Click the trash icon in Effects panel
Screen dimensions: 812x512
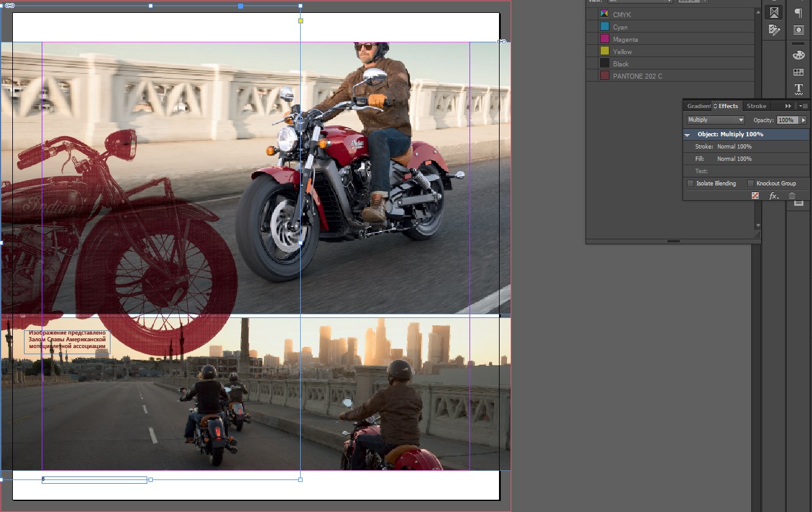point(792,196)
